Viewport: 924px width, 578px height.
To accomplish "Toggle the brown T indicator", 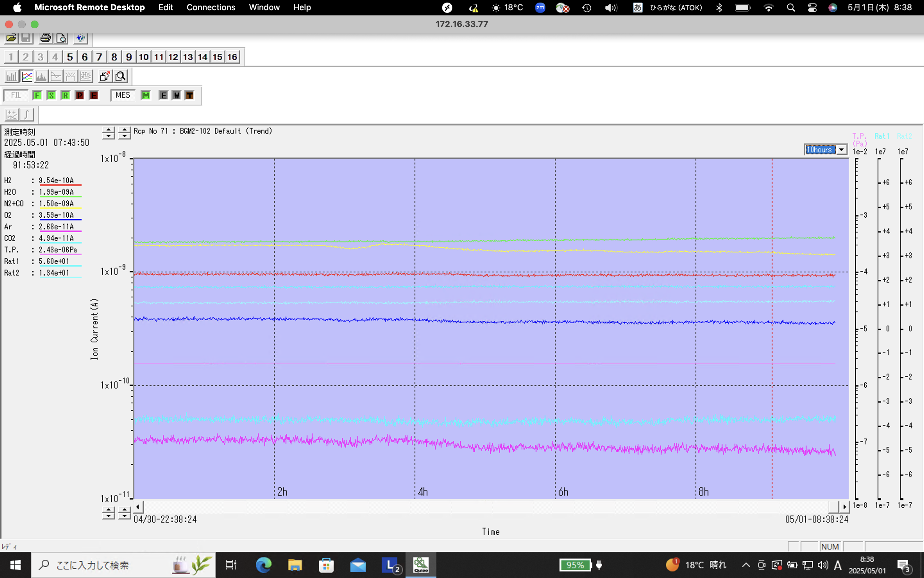I will (x=189, y=95).
